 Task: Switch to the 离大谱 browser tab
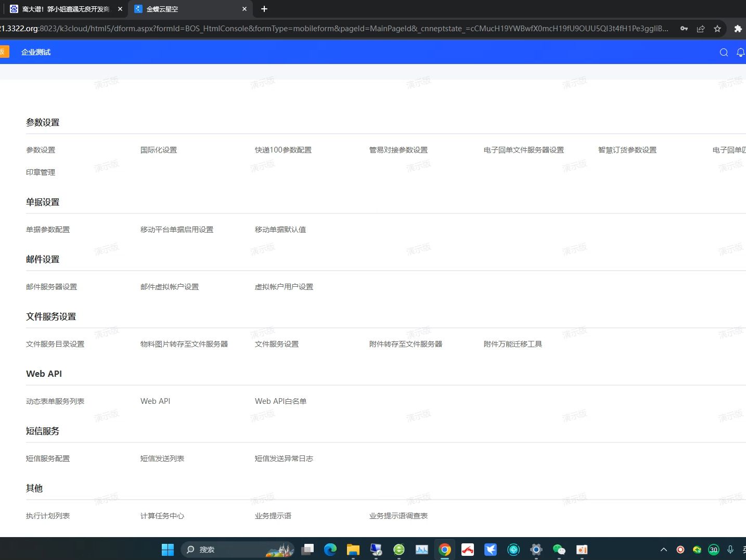[x=65, y=9]
